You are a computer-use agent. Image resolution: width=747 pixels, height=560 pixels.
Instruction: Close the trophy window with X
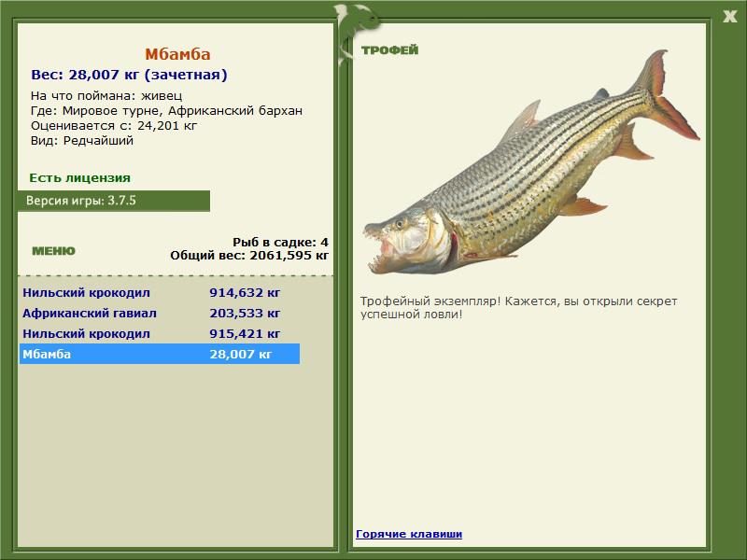tap(729, 17)
